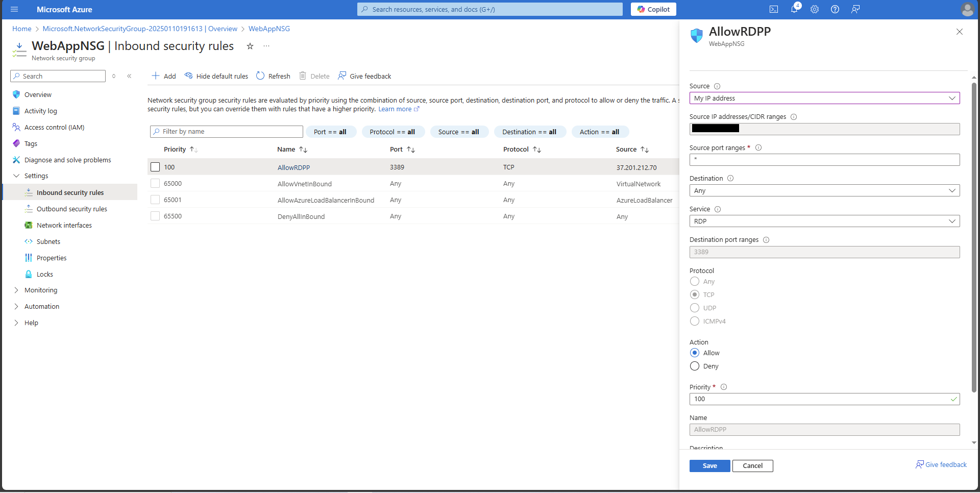The height and width of the screenshot is (493, 980).
Task: Add a new inbound security rule
Action: pyautogui.click(x=164, y=76)
